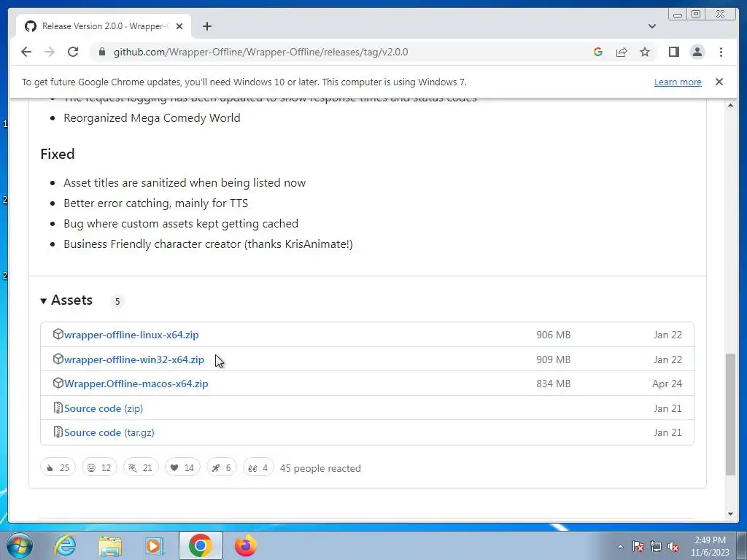Click page scrollbar up arrow
The height and width of the screenshot is (560, 747).
(x=730, y=105)
